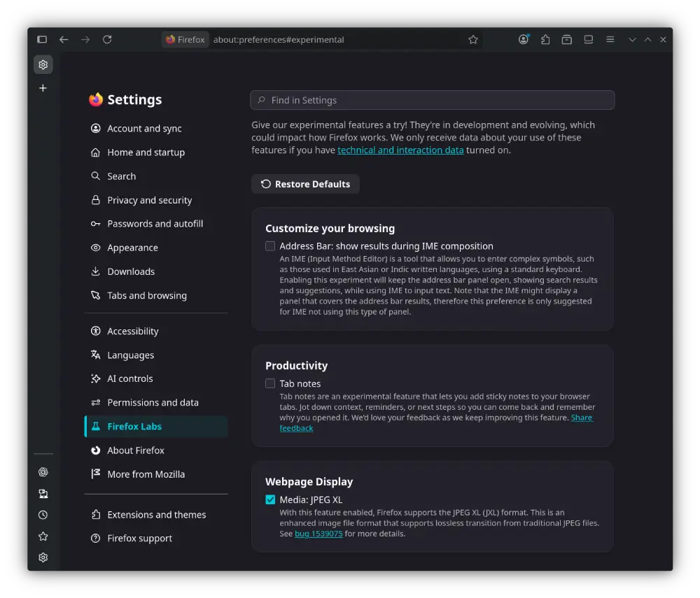Click the downward chevron in title bar

(x=632, y=40)
